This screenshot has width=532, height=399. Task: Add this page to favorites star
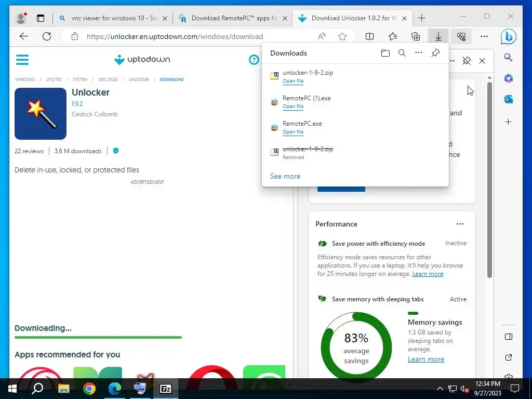pos(342,36)
